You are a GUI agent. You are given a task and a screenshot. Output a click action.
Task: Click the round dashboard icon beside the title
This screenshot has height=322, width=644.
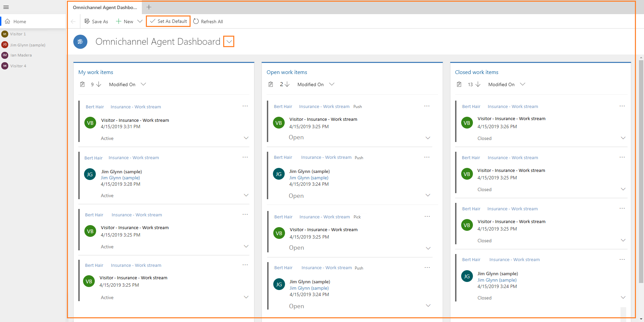pyautogui.click(x=80, y=41)
